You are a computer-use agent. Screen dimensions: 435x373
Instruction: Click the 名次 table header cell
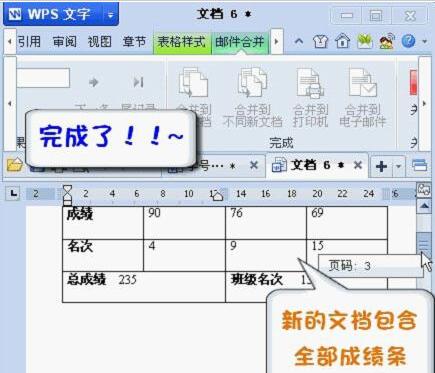click(x=103, y=255)
